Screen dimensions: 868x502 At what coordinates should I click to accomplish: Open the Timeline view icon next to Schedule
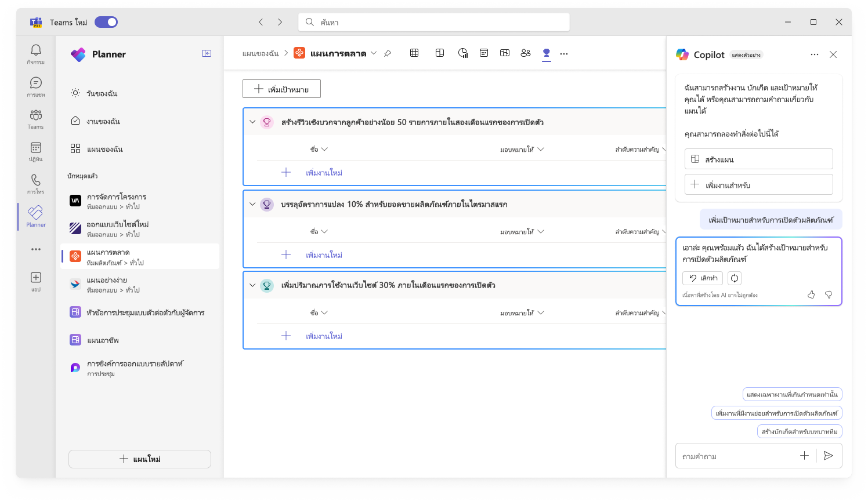click(505, 53)
